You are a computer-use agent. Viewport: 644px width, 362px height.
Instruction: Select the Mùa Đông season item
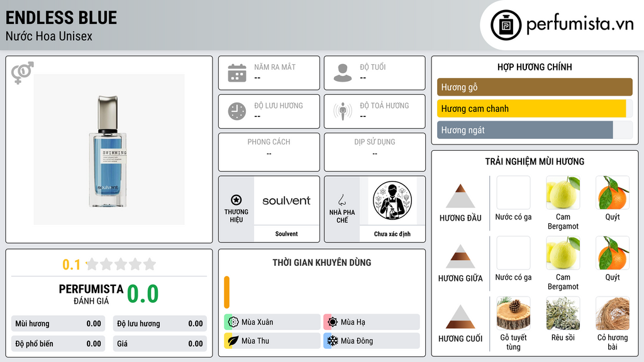tap(372, 341)
